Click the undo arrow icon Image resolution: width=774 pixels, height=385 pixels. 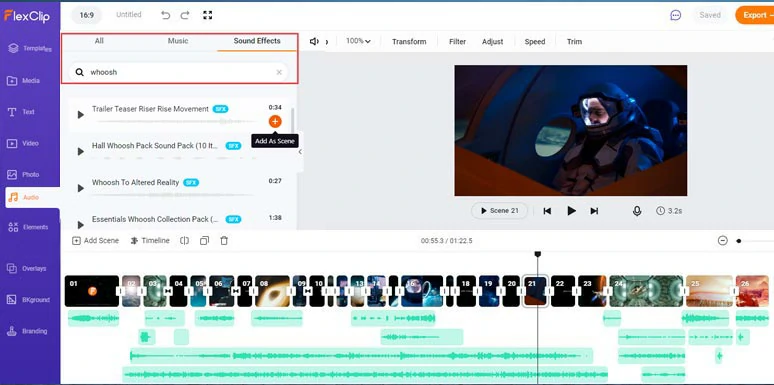pos(165,15)
